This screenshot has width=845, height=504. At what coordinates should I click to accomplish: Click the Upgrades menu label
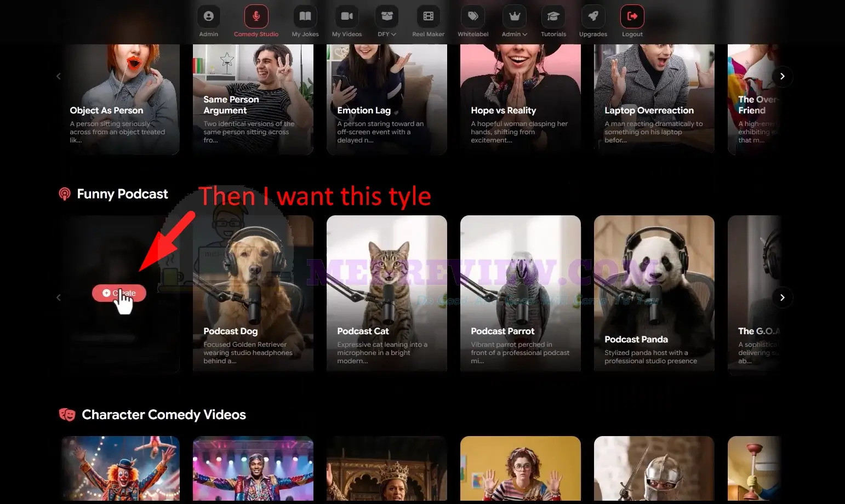(x=593, y=34)
